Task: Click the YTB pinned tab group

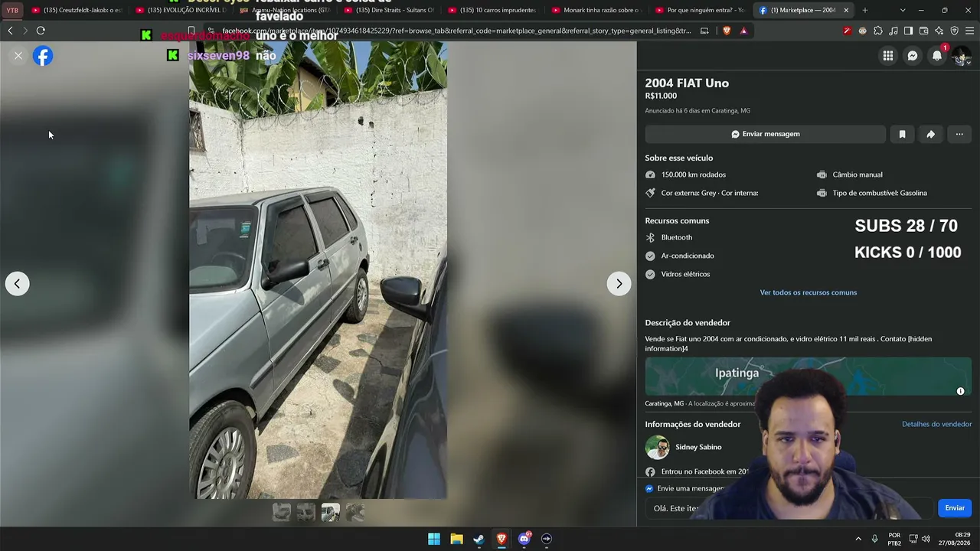Action: click(x=12, y=11)
